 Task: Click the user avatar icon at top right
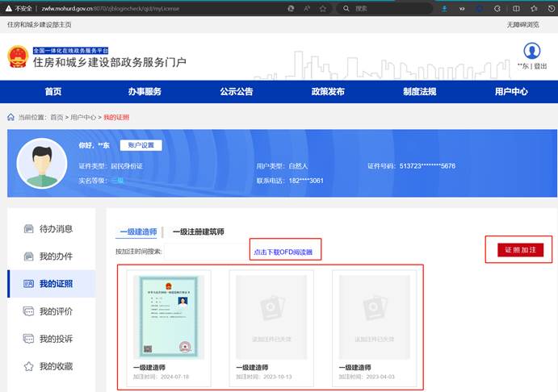[531, 51]
